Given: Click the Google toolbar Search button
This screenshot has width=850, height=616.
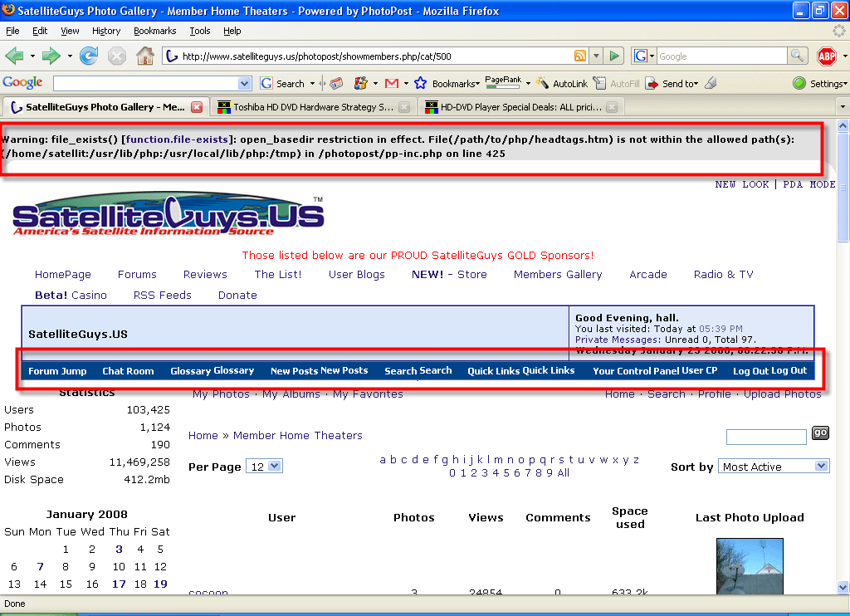Looking at the screenshot, I should coord(282,84).
